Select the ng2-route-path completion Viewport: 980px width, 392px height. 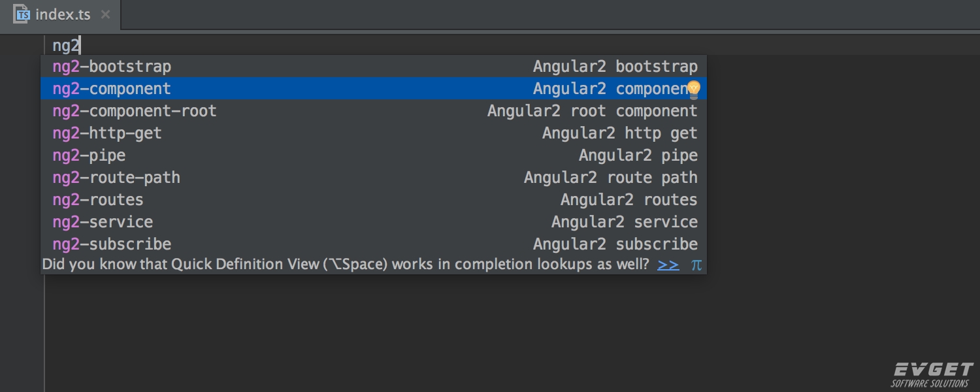pyautogui.click(x=374, y=178)
